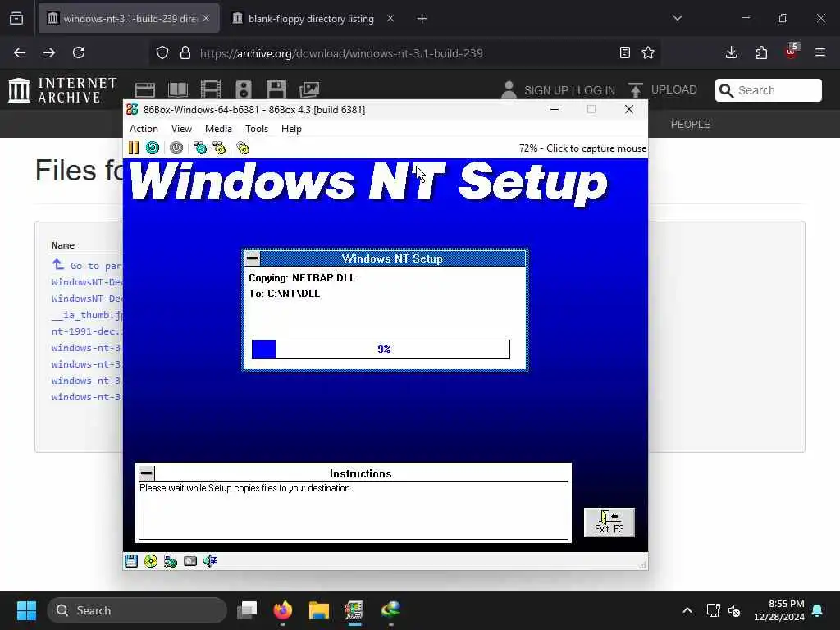Open the 86Box Help menu

291,129
